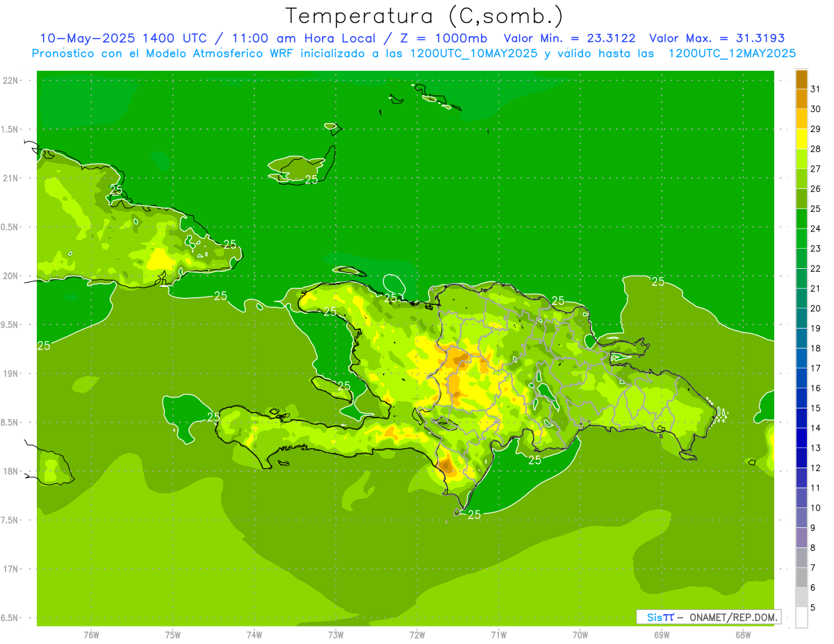Image resolution: width=834 pixels, height=644 pixels.
Task: Click the 71W longitude axis label
Action: pyautogui.click(x=498, y=635)
